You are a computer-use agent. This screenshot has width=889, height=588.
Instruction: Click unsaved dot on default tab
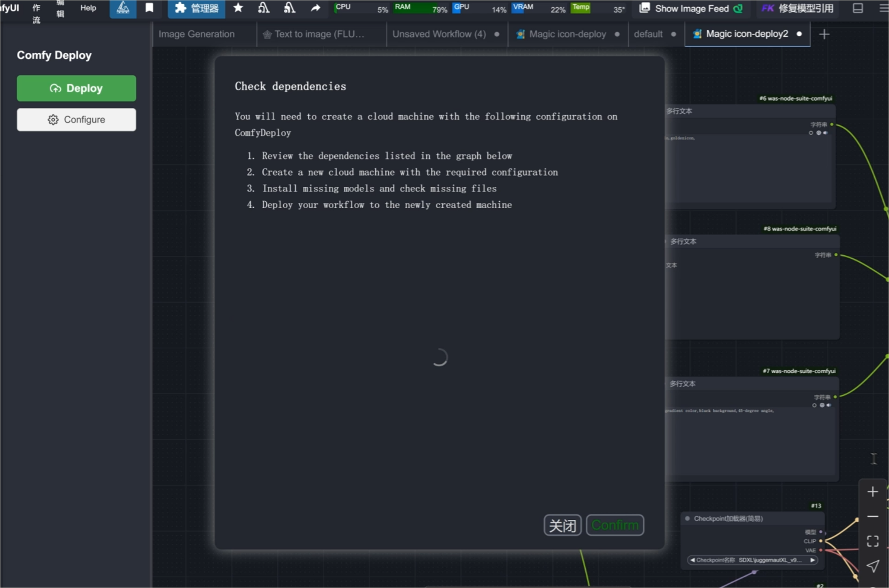(x=674, y=34)
